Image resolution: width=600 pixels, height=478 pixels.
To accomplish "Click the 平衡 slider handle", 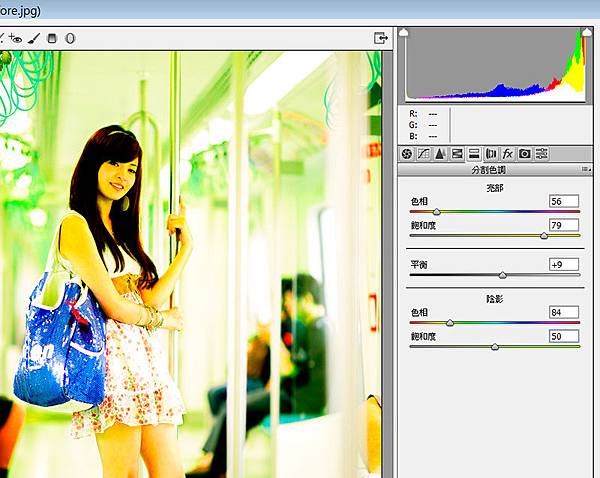I will point(503,275).
